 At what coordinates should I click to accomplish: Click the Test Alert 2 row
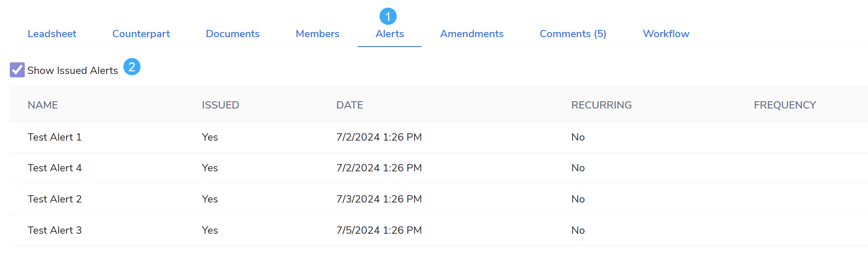pos(55,199)
